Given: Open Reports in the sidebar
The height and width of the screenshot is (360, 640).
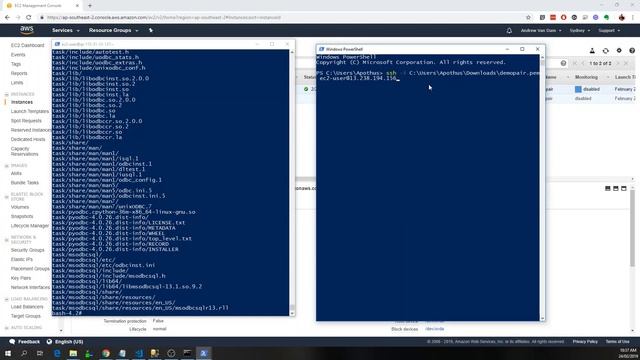Looking at the screenshot, I should coord(19,73).
